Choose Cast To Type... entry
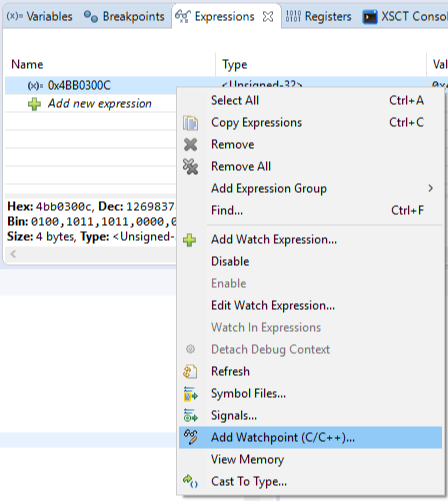The image size is (448, 501). click(x=310, y=481)
